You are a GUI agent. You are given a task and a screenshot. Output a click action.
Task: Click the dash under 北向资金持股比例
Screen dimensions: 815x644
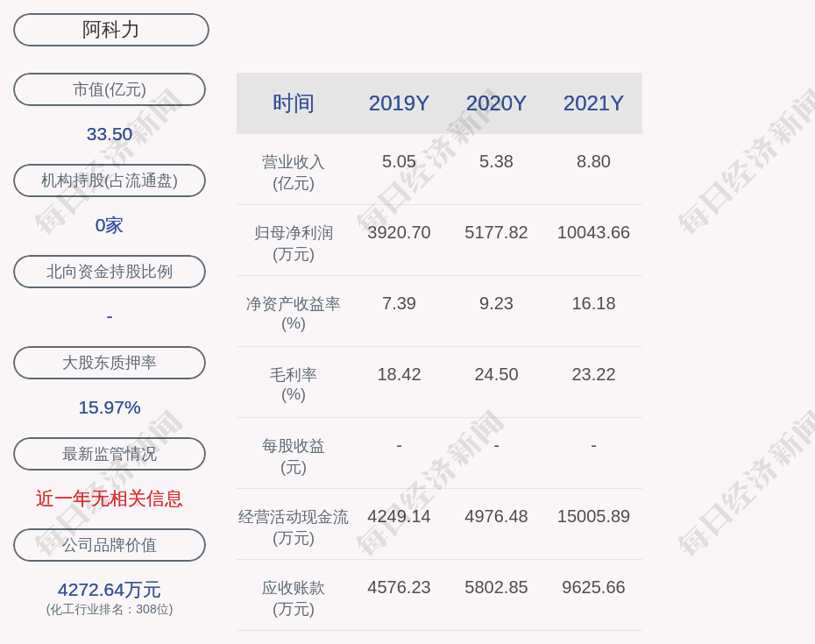(110, 316)
